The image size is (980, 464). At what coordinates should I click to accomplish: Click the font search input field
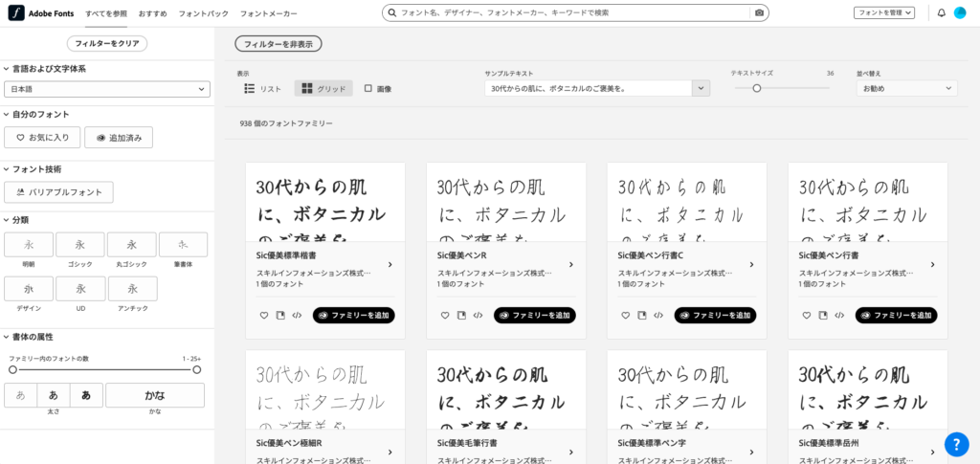coord(574,12)
